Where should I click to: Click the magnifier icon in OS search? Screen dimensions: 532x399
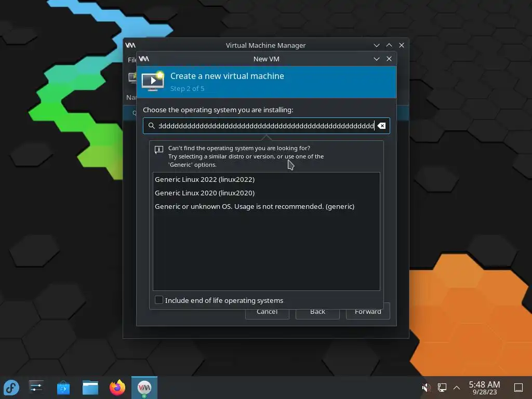pyautogui.click(x=152, y=126)
